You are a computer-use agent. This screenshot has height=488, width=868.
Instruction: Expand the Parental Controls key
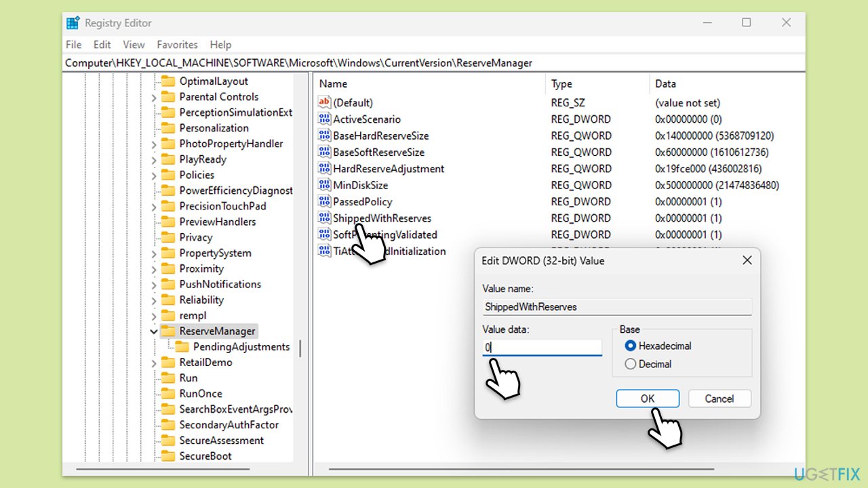pos(154,98)
